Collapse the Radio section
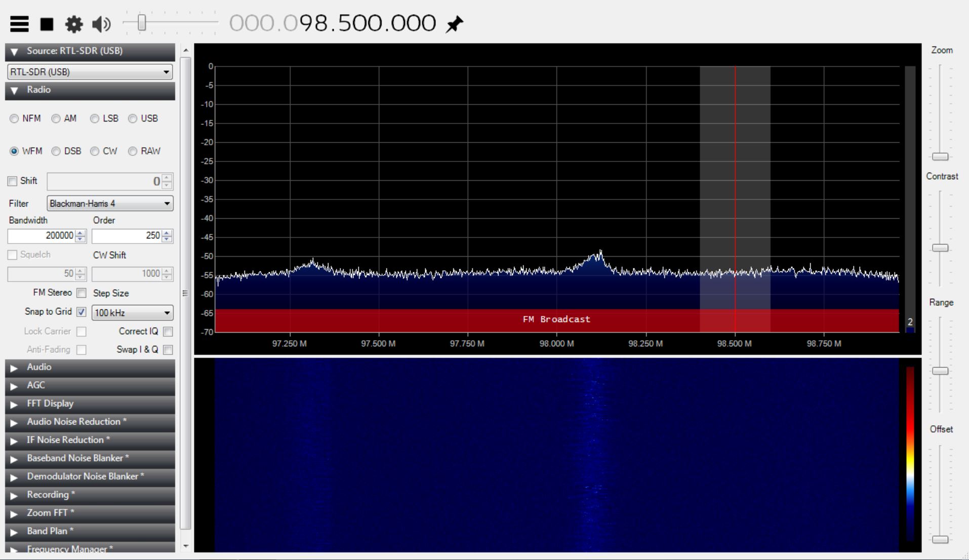 coord(14,91)
